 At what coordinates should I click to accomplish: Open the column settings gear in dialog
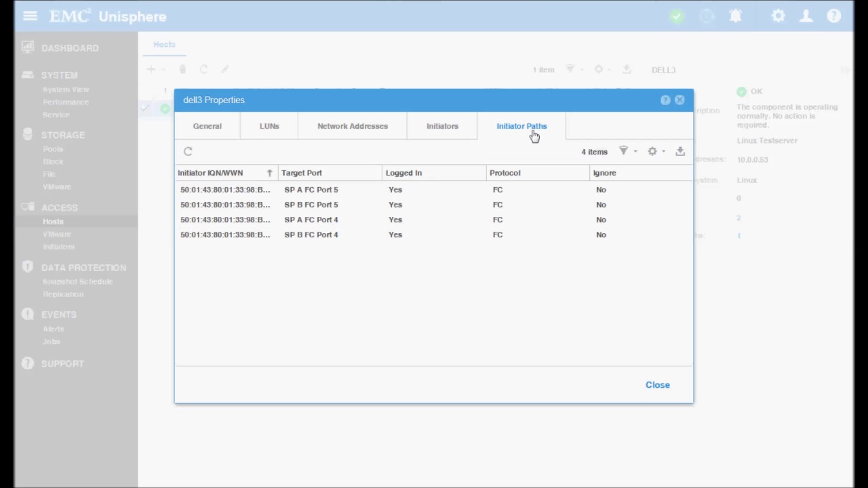point(652,151)
